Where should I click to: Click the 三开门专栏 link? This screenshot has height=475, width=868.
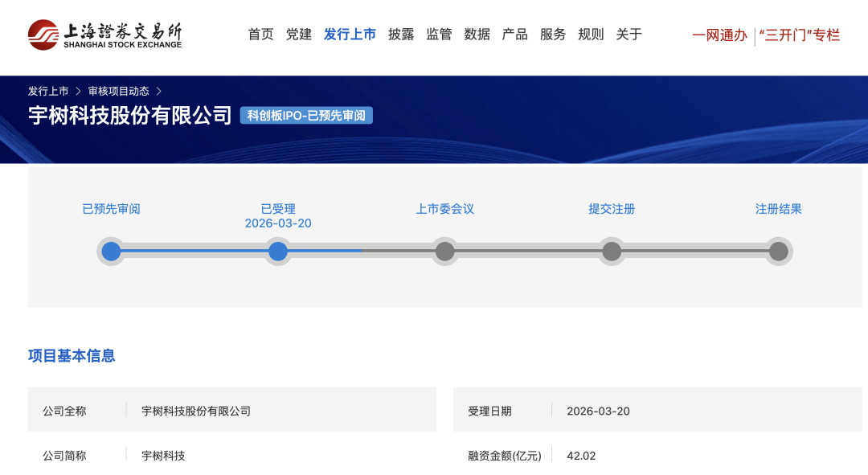(x=798, y=35)
